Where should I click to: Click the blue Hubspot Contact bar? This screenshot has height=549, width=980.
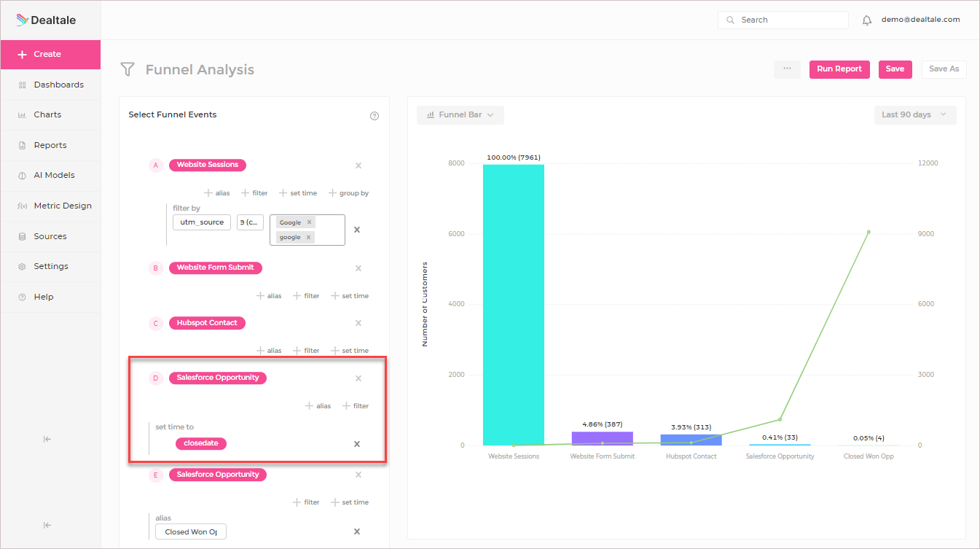coord(691,440)
